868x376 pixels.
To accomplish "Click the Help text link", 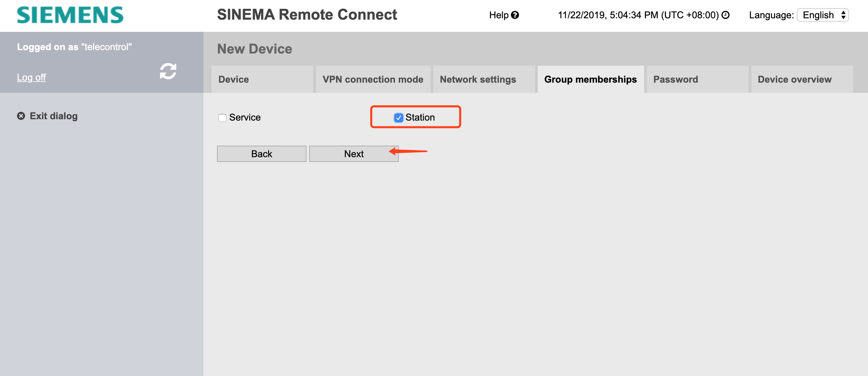I will click(498, 15).
